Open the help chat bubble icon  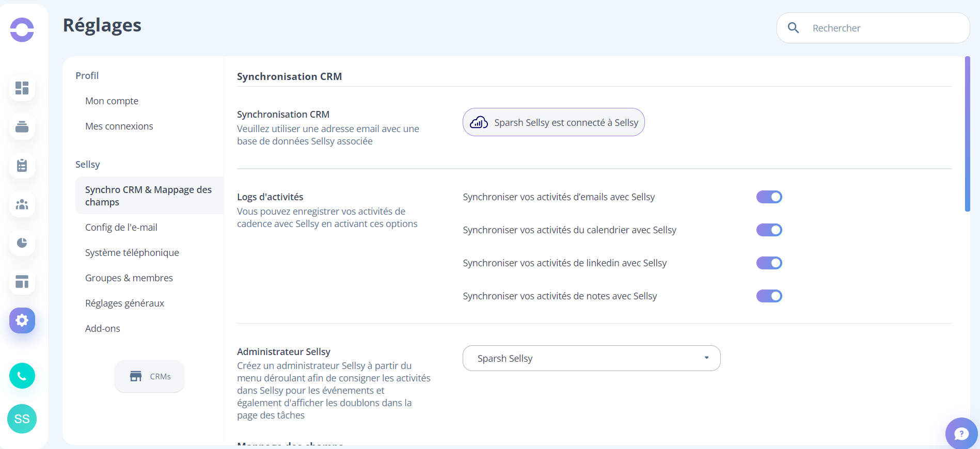tap(961, 434)
